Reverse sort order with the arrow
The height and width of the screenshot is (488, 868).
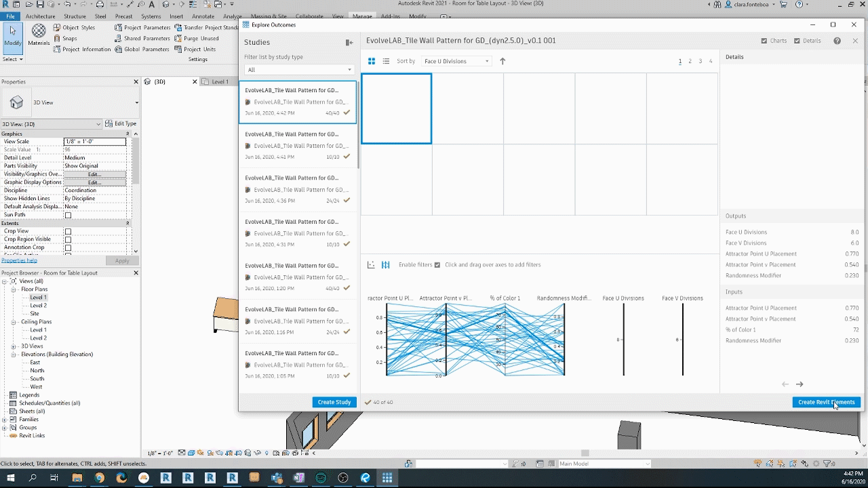click(502, 61)
